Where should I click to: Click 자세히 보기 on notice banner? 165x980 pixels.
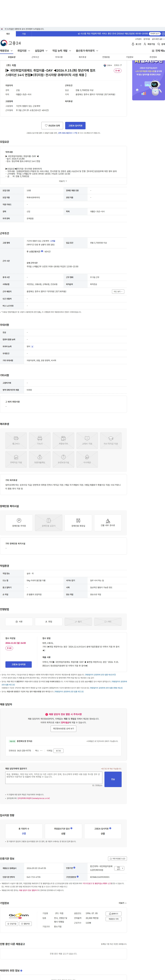coord(155,34)
